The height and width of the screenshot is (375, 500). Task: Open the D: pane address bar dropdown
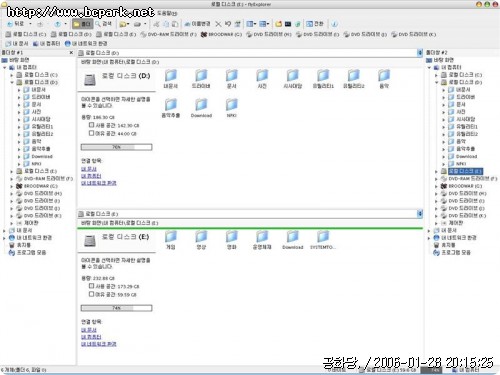pos(420,53)
